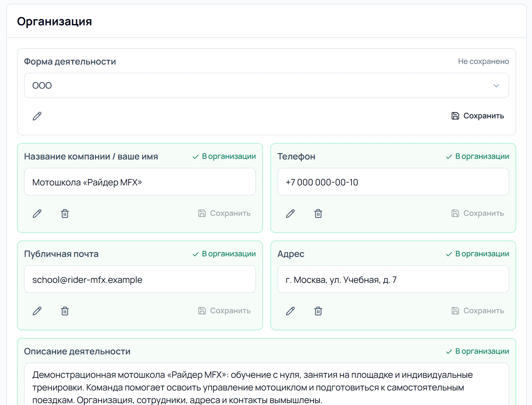532x405 pixels.
Task: Click В организации status in Описание деятельности card
Action: [x=478, y=351]
